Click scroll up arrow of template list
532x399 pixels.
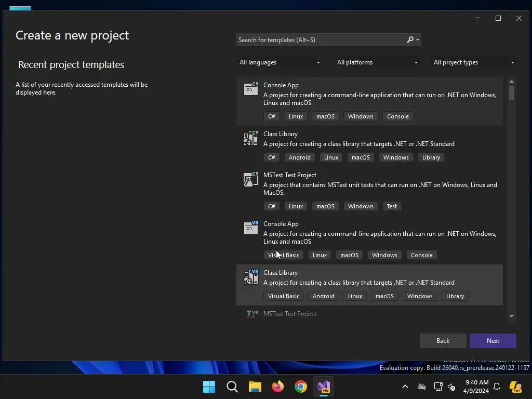[x=511, y=82]
